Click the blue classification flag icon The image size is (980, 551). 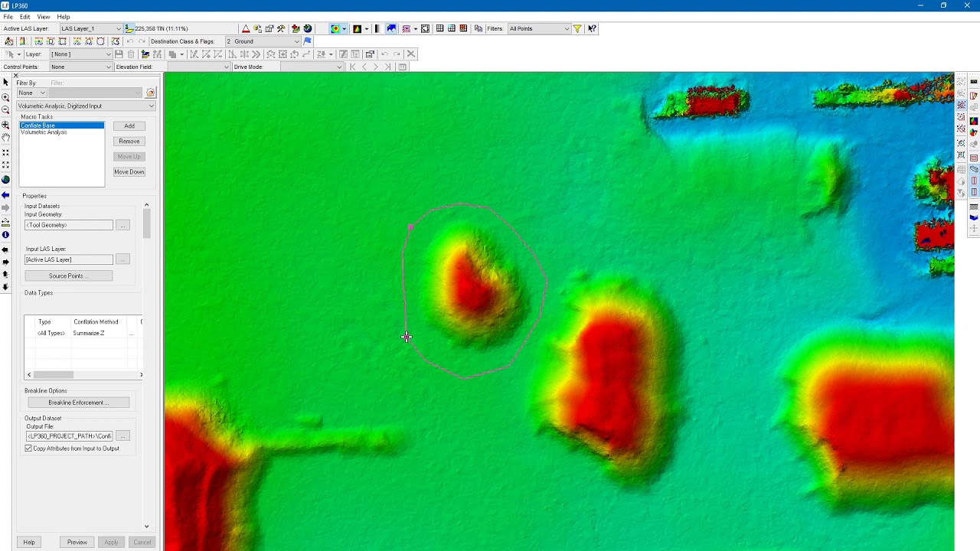pos(308,41)
